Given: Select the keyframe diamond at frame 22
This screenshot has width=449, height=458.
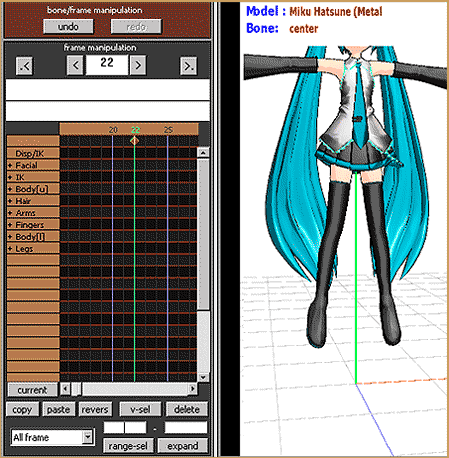Looking at the screenshot, I should coord(134,141).
